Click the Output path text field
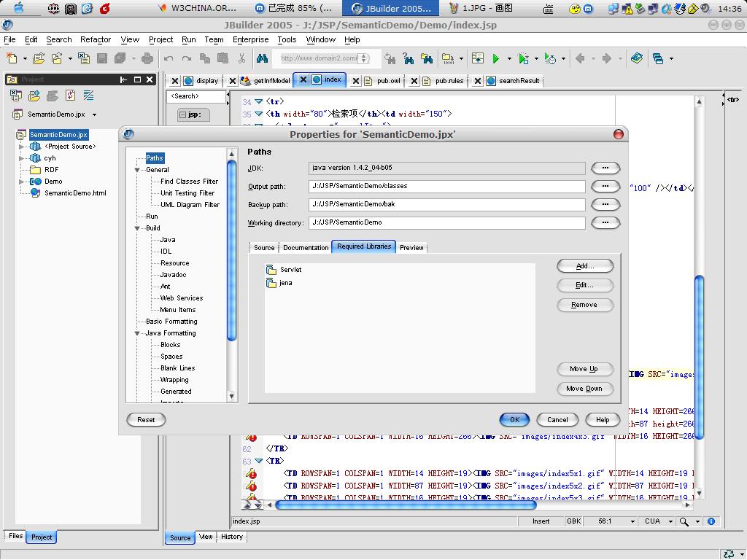Screen dimensions: 747x560 [x=446, y=186]
